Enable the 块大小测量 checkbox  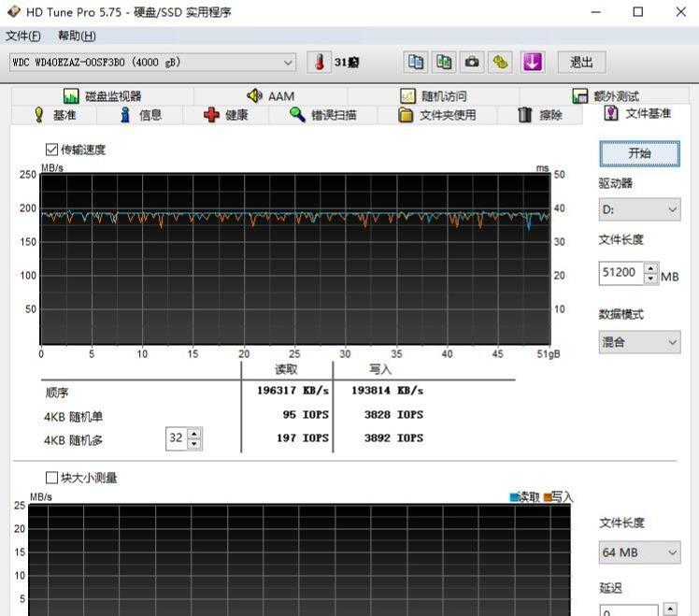pyautogui.click(x=51, y=478)
